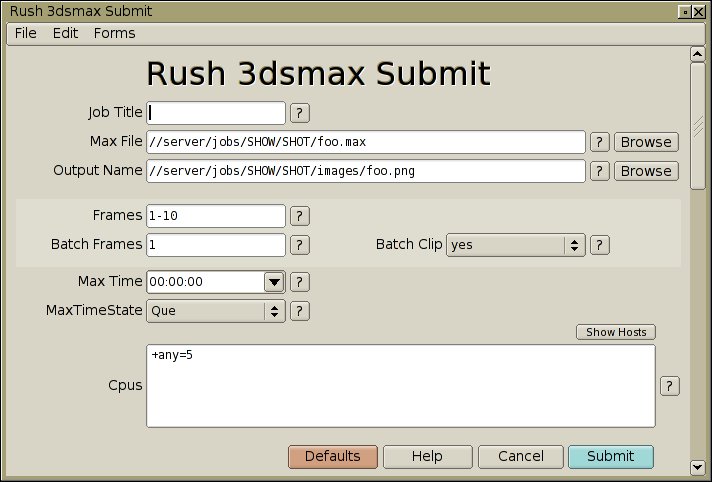Open the Edit menu

click(65, 33)
